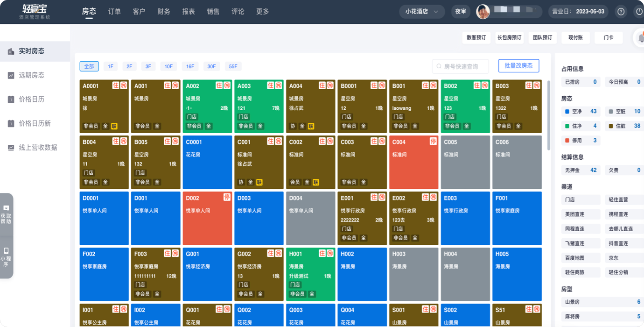
Task: Click the 实时房态 building icon in sidebar
Action: [x=11, y=51]
